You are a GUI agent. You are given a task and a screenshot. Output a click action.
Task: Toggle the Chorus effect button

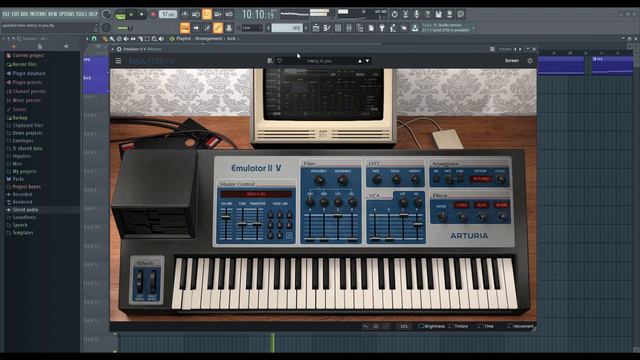(461, 205)
